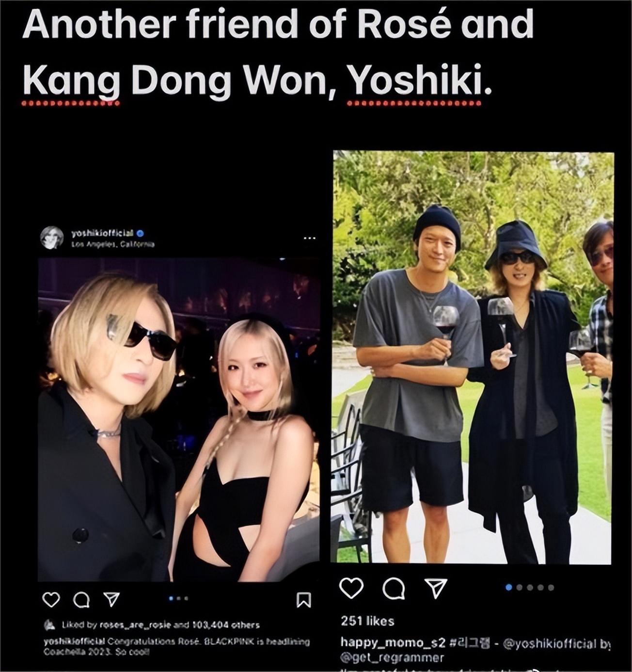Share the left post via paper plane icon

(x=111, y=600)
